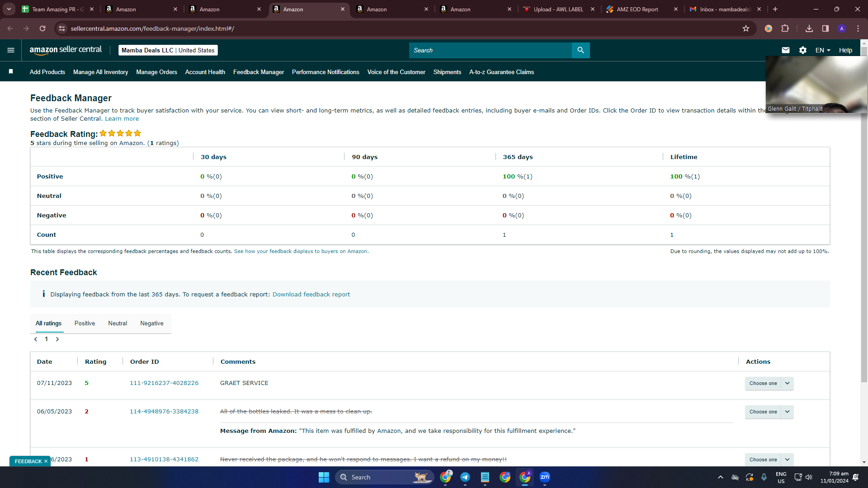View site information icon in address bar
The width and height of the screenshot is (868, 488).
pyautogui.click(x=62, y=28)
